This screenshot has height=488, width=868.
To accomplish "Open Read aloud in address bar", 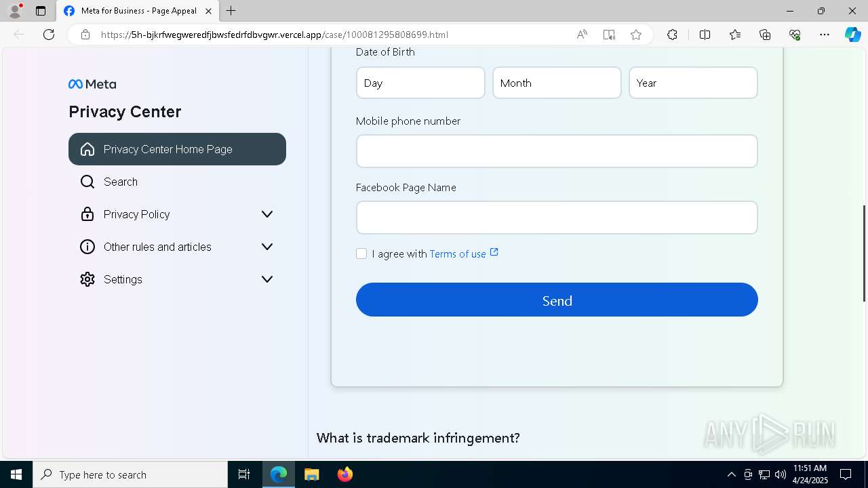I will tap(582, 35).
